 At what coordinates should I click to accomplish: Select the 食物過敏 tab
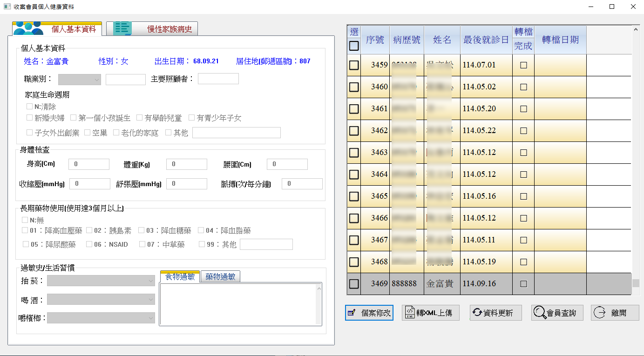click(x=180, y=277)
